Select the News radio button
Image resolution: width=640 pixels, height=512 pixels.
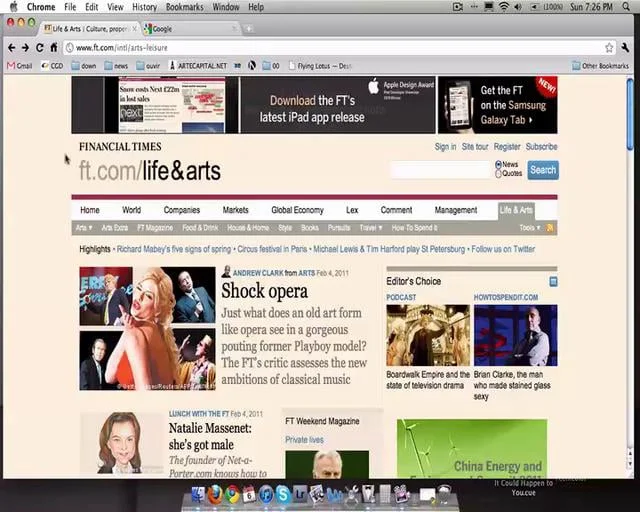tap(498, 165)
